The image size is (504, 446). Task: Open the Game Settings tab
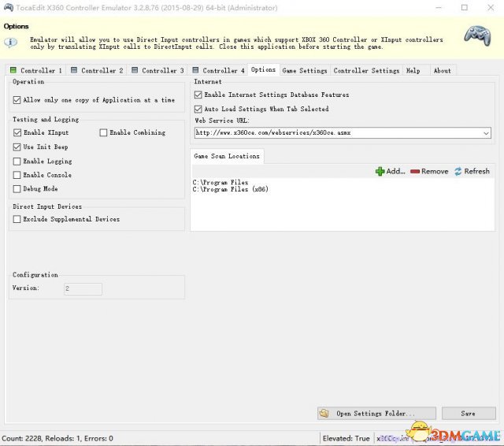coord(305,70)
